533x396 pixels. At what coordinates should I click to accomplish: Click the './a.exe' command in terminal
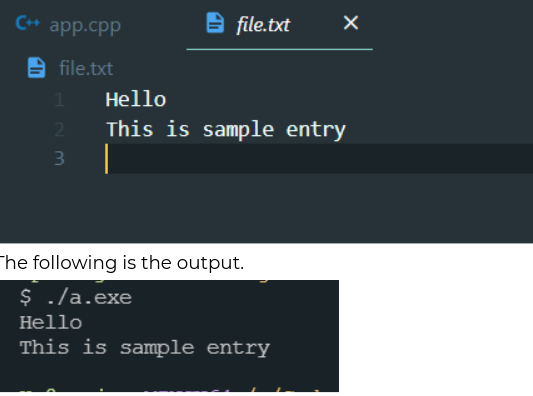click(89, 298)
